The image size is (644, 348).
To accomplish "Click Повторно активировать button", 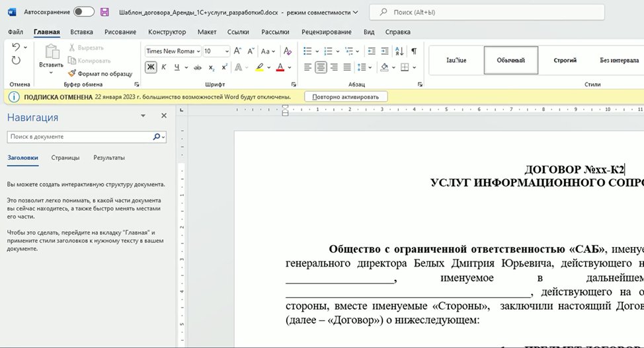I will [x=346, y=97].
